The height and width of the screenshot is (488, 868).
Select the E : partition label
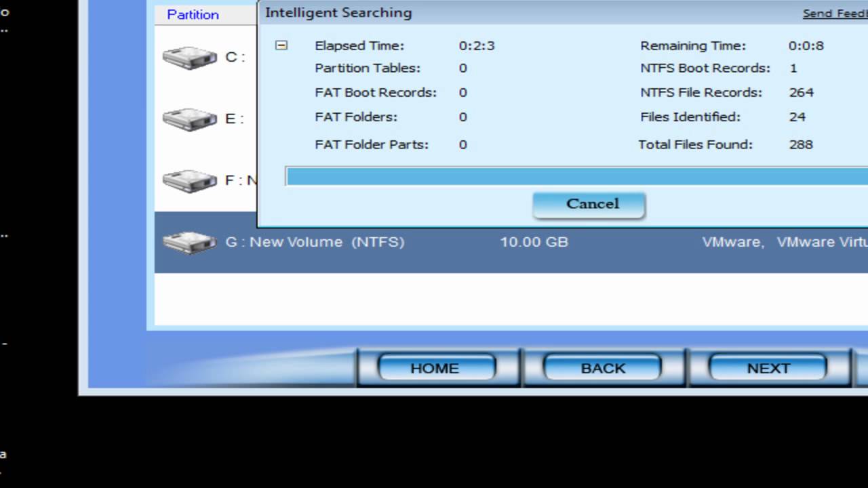[x=235, y=119]
